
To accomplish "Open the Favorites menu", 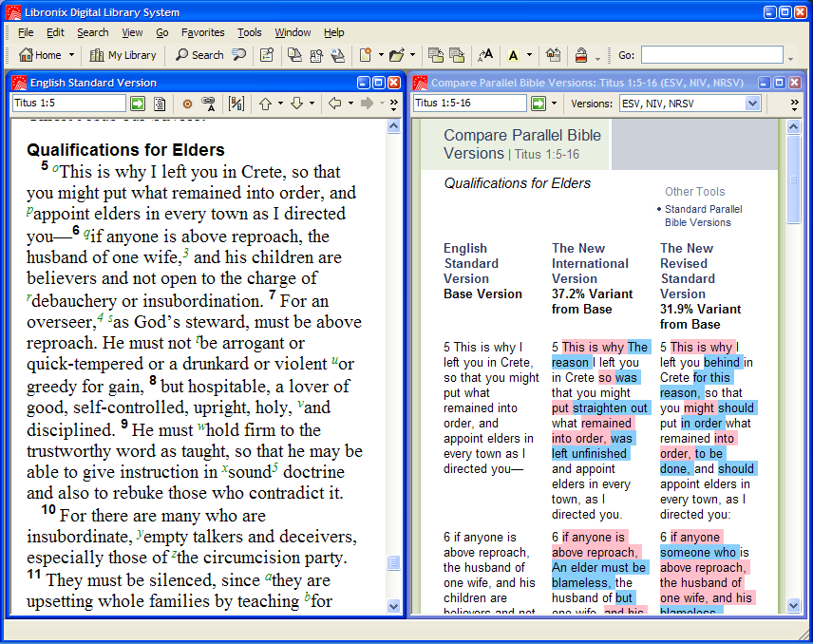I will tap(202, 32).
